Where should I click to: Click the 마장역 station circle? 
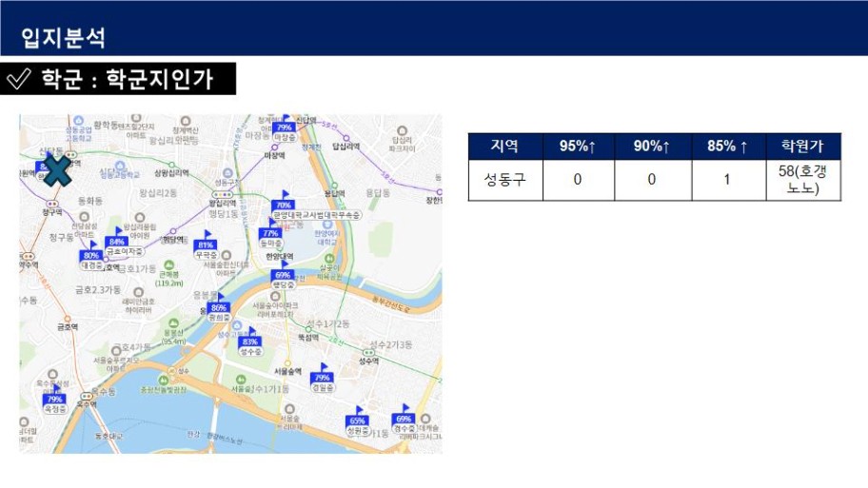(274, 147)
